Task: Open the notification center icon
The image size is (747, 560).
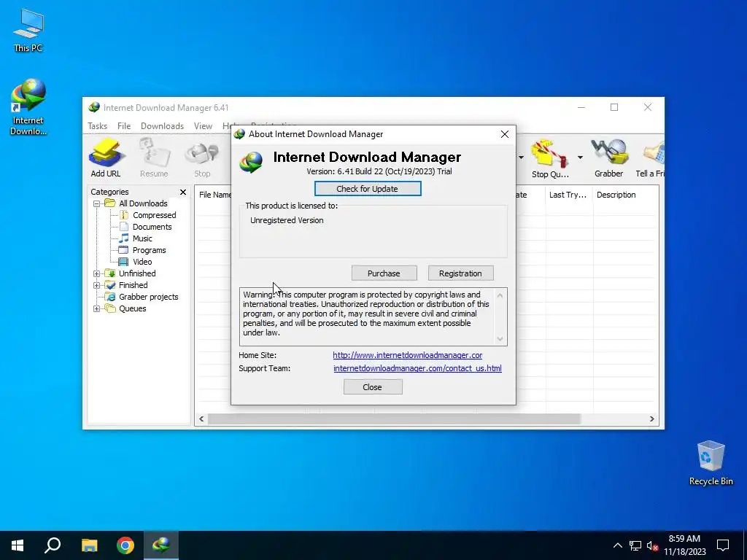Action: tap(723, 545)
